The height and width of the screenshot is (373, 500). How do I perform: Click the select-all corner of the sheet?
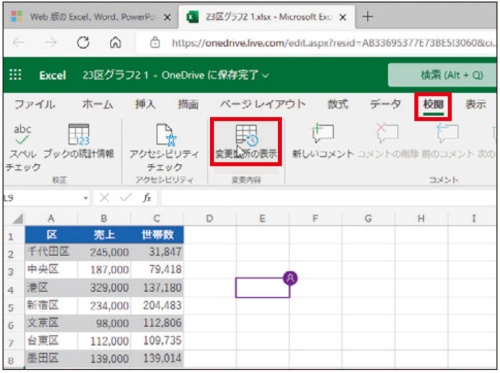(x=17, y=219)
